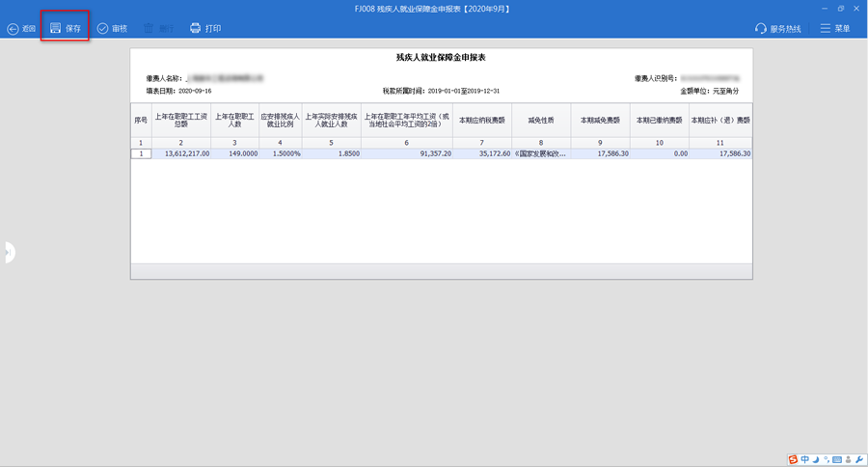868x467 pixels.
Task: Open the 菜单 hamburger menu
Action: pyautogui.click(x=835, y=29)
